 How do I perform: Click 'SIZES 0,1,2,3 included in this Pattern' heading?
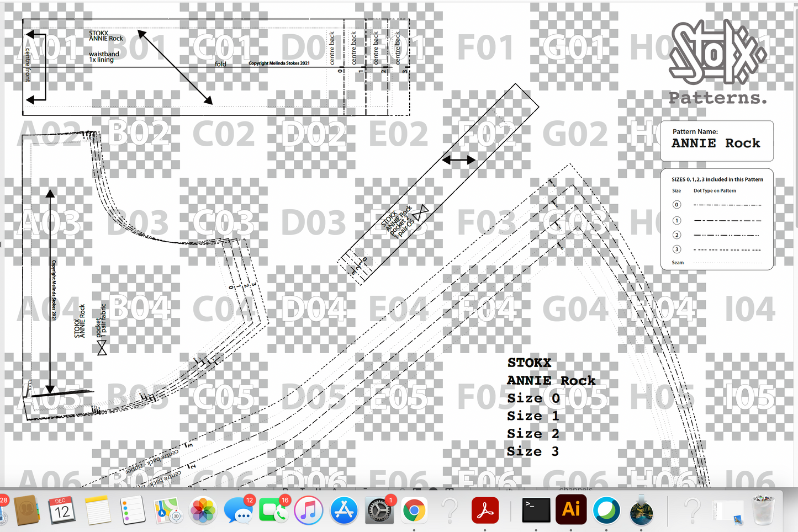click(717, 179)
